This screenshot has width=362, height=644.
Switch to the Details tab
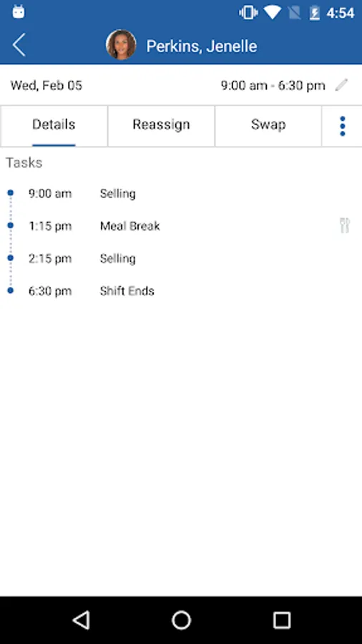54,125
